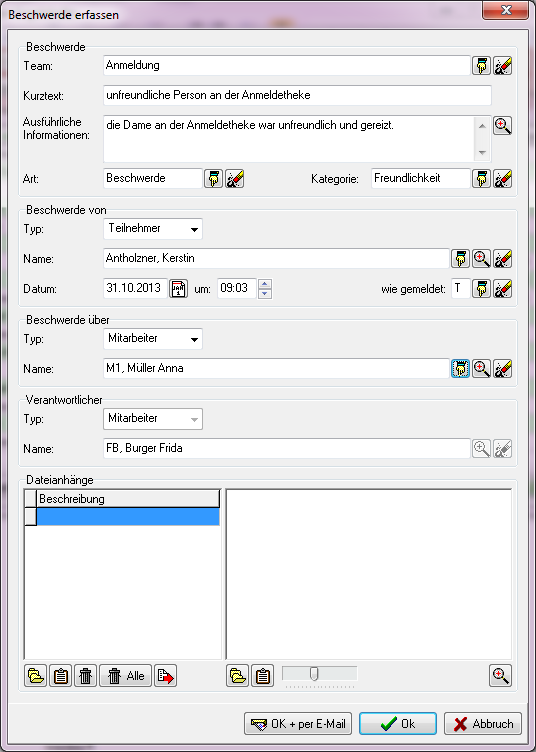Viewport: 536px width, 752px height.
Task: Expand Typ dropdown under Beschwerde über
Action: (194, 339)
